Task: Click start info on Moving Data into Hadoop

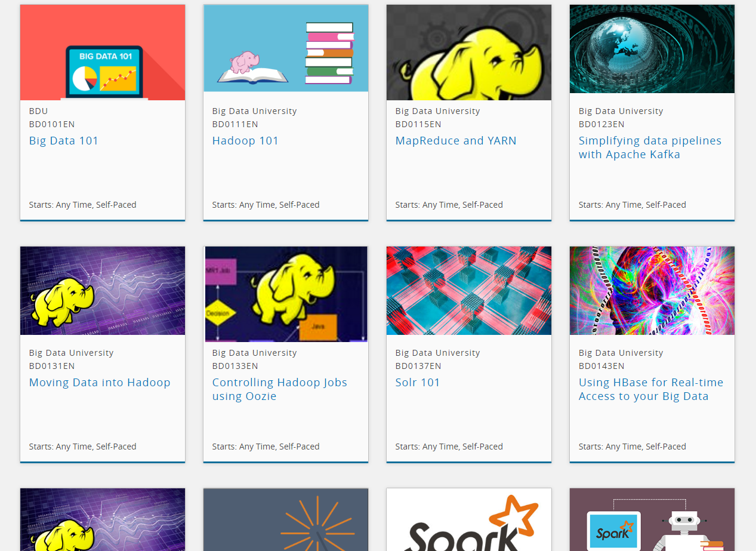Action: 83,447
